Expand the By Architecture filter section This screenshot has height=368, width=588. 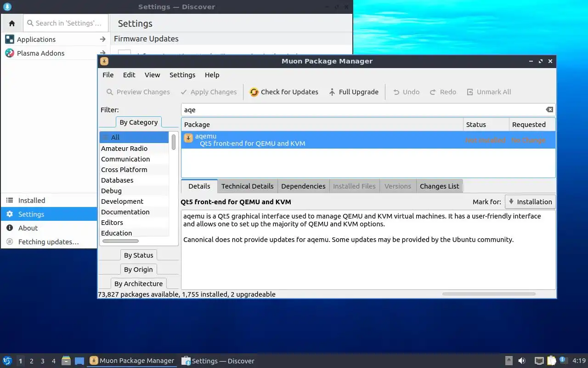[x=138, y=284]
